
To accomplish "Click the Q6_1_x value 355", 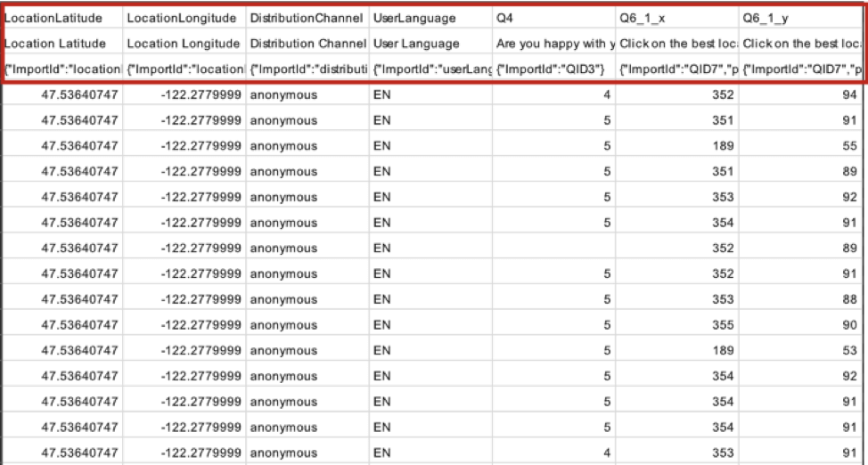I will click(x=677, y=325).
